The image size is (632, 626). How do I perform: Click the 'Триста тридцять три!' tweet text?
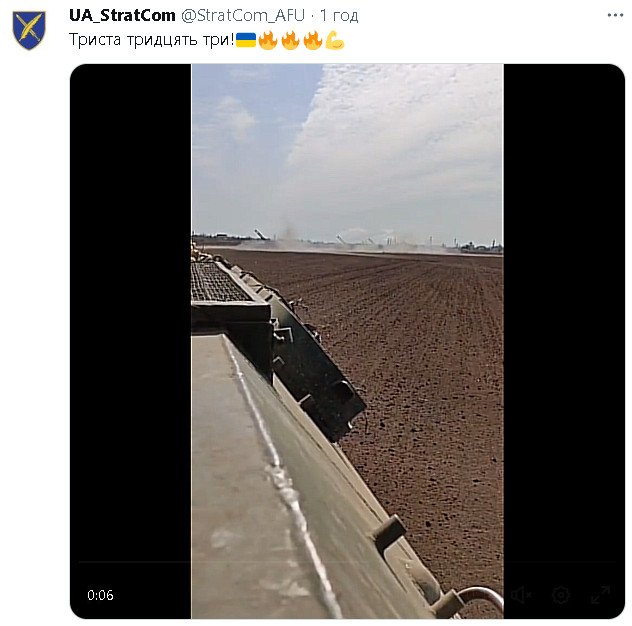point(152,40)
